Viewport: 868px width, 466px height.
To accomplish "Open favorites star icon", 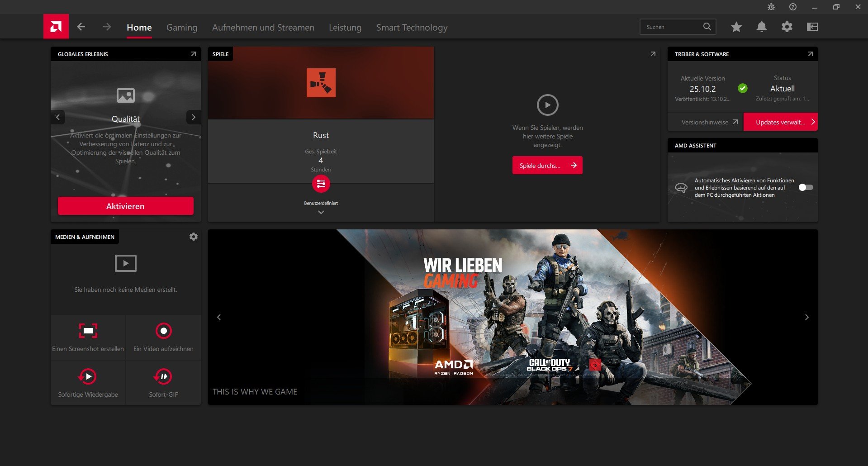I will point(736,27).
